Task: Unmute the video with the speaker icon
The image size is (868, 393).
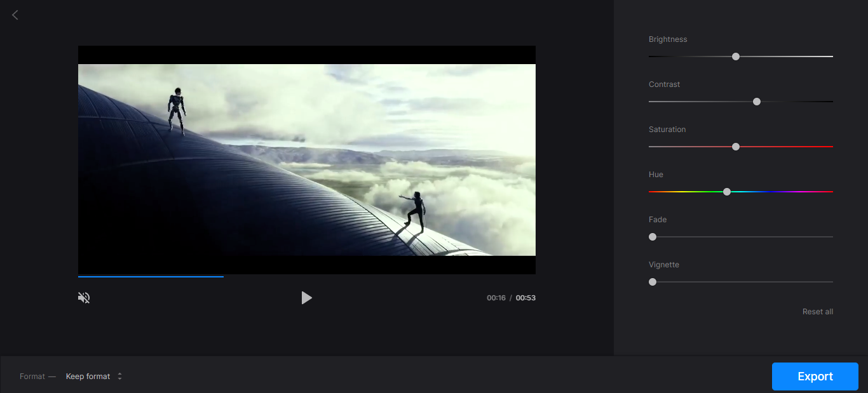Action: pyautogui.click(x=84, y=298)
